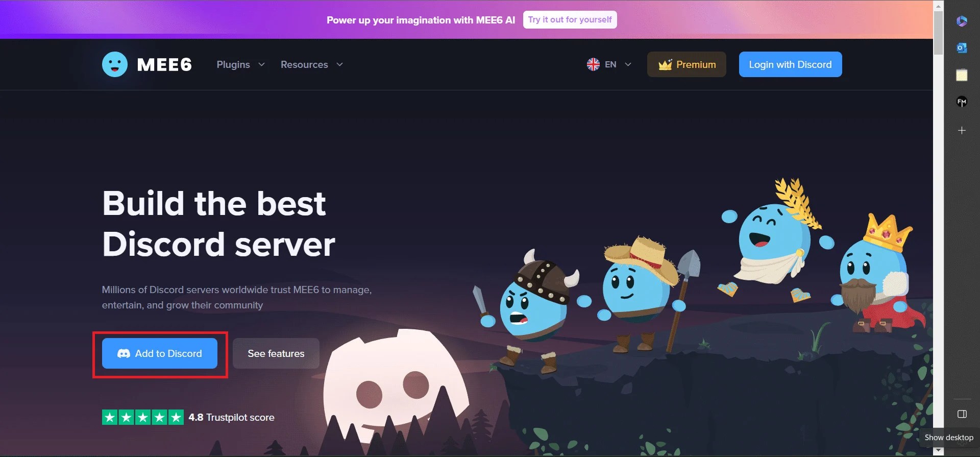Expand the language dropdown chevron
Viewport: 980px width, 457px height.
[x=628, y=64]
